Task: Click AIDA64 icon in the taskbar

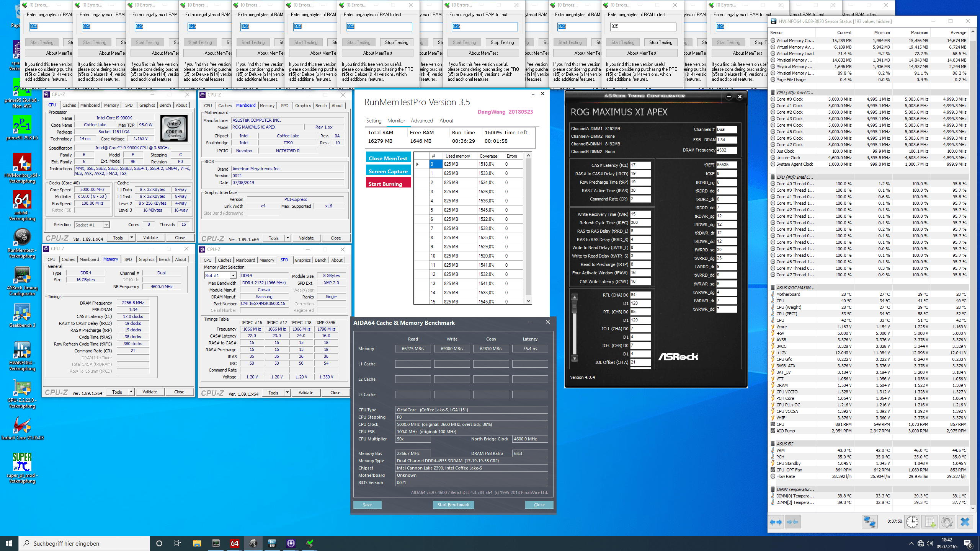Action: 235,543
